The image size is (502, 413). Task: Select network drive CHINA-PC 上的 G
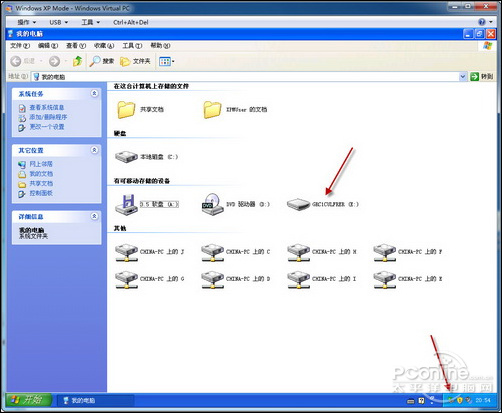[126, 279]
